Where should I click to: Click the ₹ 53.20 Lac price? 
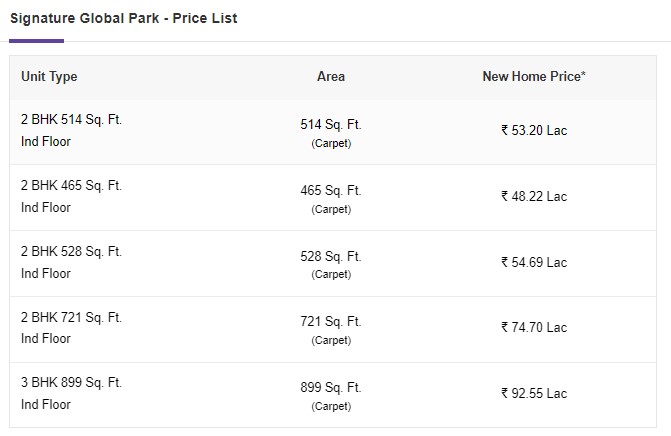[x=534, y=131]
